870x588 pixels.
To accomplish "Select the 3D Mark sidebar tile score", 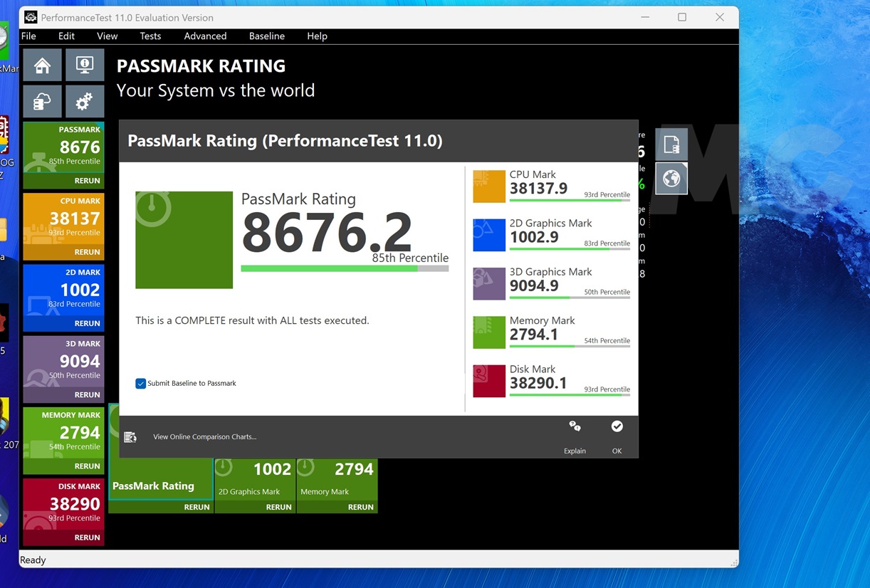I will [80, 361].
